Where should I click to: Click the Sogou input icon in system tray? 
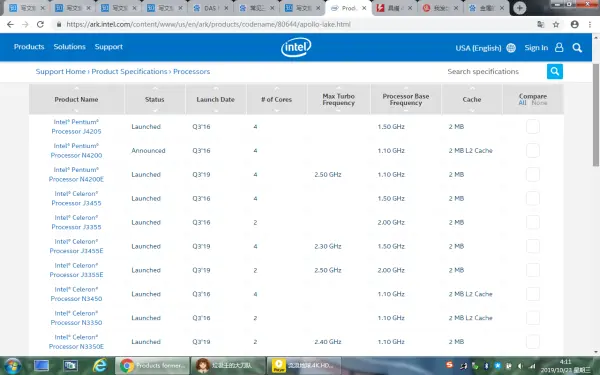(450, 365)
